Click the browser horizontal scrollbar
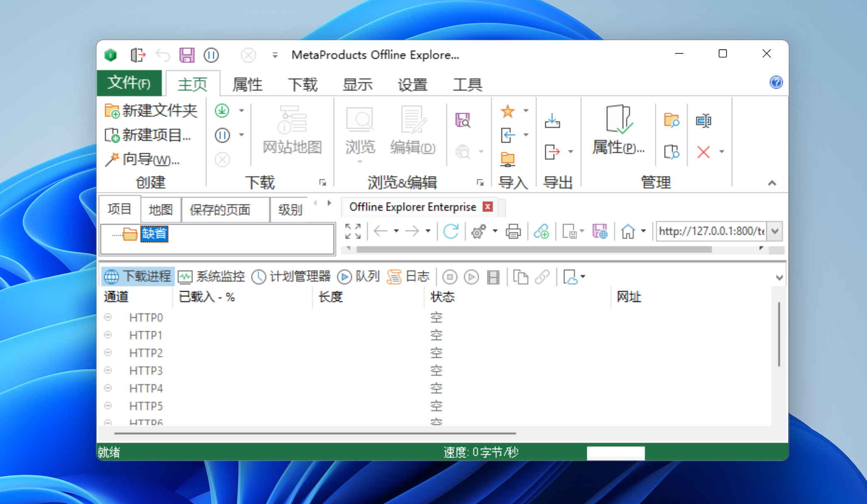Viewport: 867px width, 504px height. tap(534, 249)
